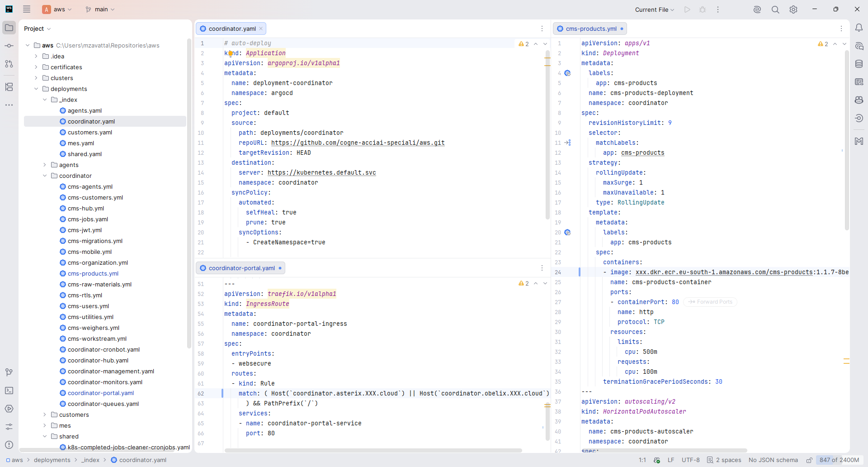Show more tool windows (ellipsis)
Image resolution: width=868 pixels, height=467 pixels.
(9, 105)
